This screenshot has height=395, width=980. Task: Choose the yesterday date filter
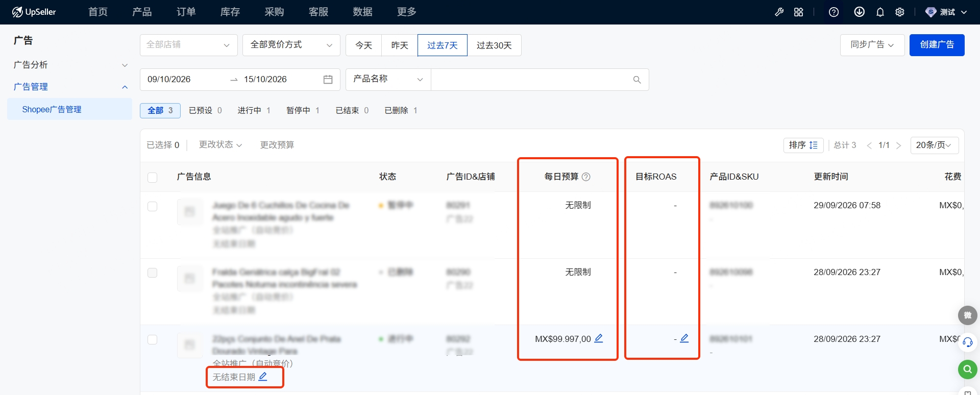pyautogui.click(x=400, y=45)
